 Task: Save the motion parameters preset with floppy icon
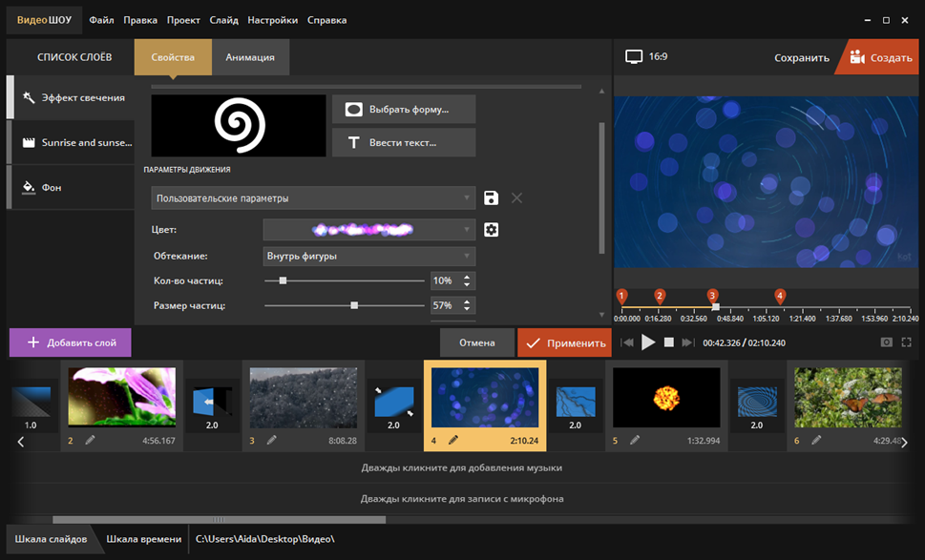(x=491, y=198)
